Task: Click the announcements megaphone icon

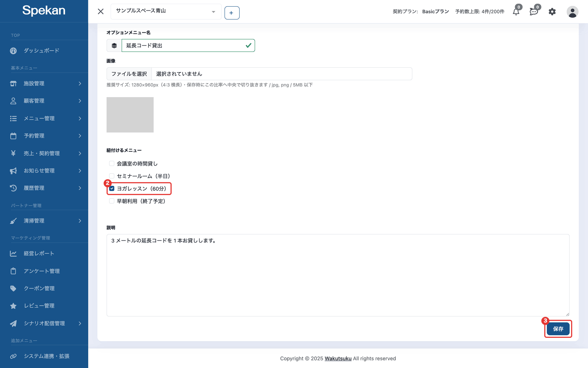Action: 13,171
